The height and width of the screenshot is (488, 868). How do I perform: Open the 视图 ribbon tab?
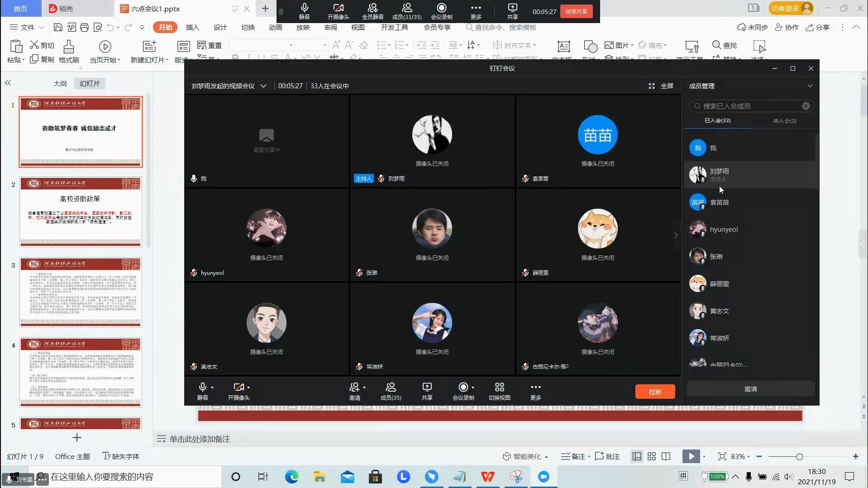[x=358, y=28]
